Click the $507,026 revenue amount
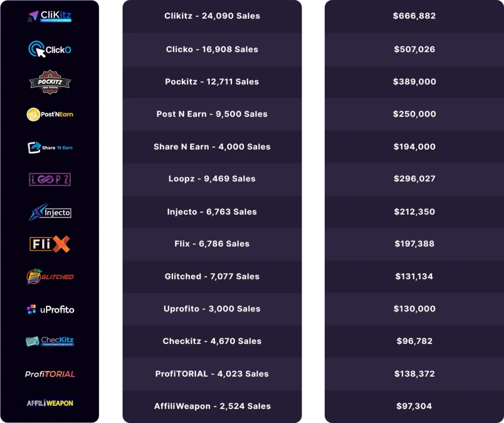504x423 pixels. pos(414,49)
